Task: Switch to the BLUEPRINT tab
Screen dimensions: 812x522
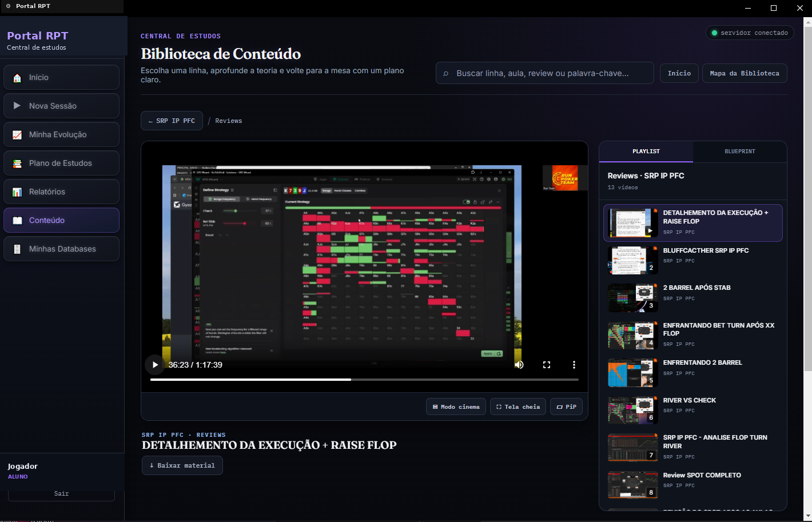Action: coord(740,152)
